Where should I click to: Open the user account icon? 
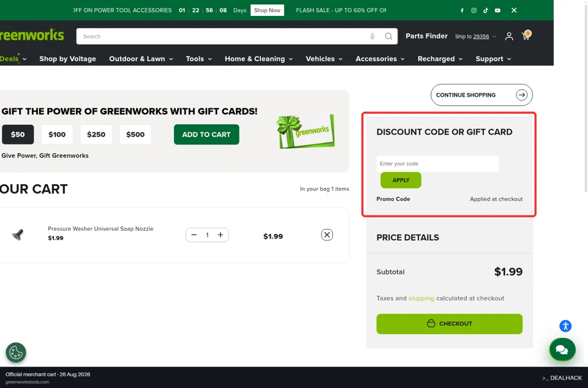pos(509,36)
